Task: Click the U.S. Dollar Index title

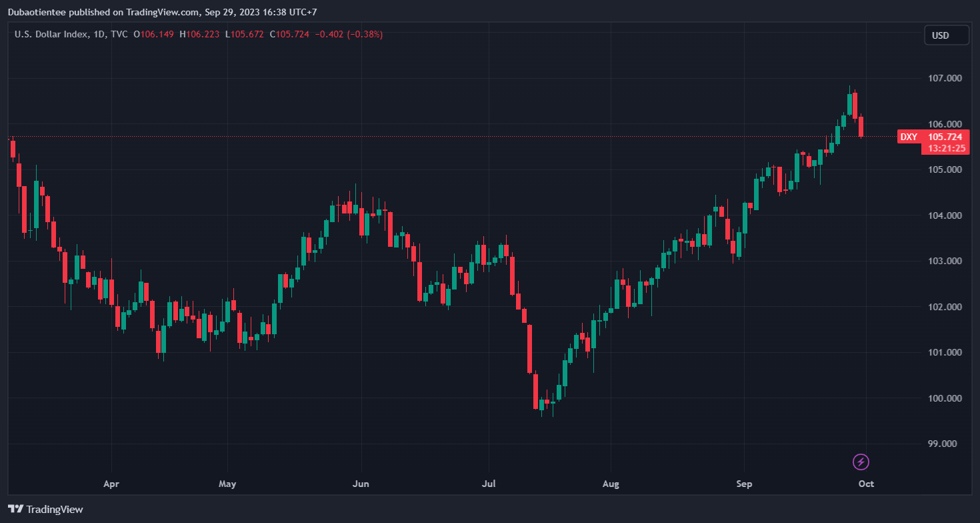Action: (x=51, y=34)
